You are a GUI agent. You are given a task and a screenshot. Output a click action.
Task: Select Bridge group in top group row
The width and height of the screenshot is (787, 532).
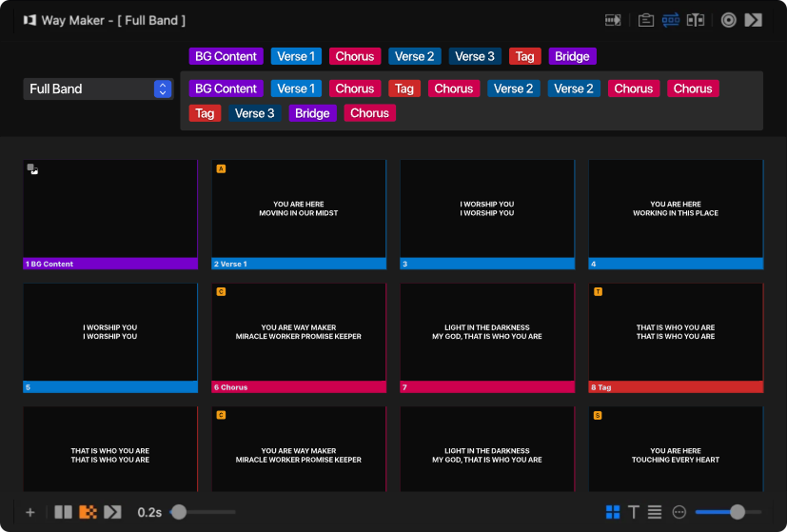572,56
